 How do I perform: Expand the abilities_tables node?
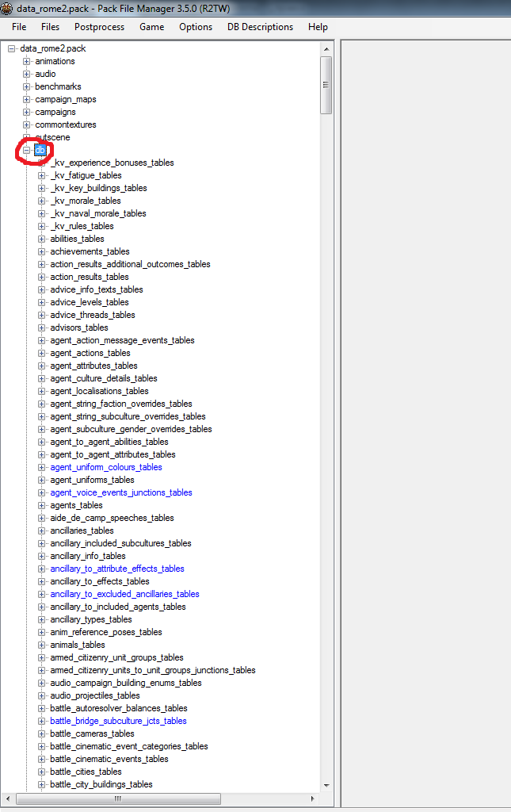[x=42, y=239]
